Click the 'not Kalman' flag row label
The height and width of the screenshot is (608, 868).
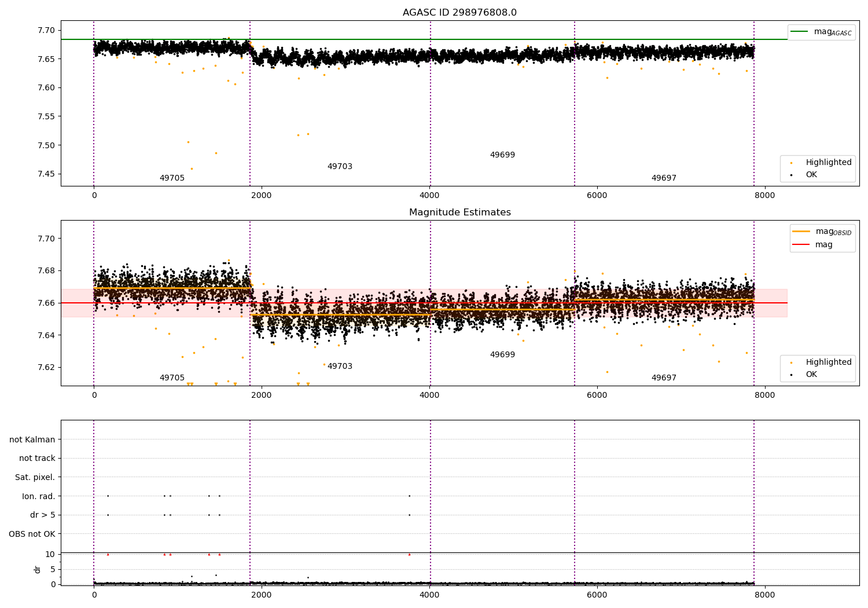(x=32, y=440)
